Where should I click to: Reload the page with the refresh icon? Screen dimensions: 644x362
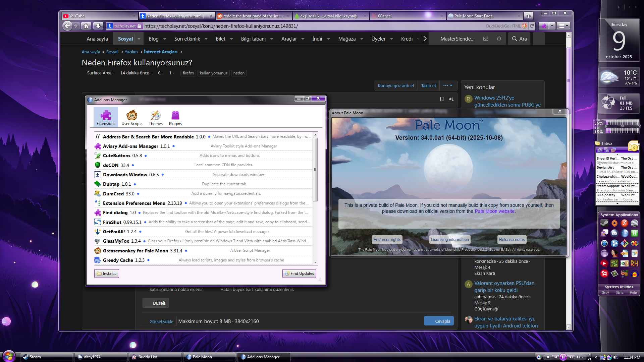532,26
